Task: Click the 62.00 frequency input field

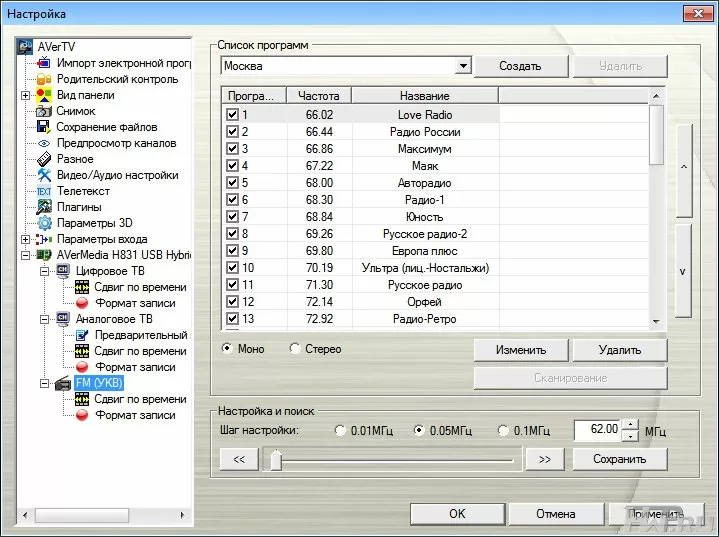Action: (x=597, y=430)
